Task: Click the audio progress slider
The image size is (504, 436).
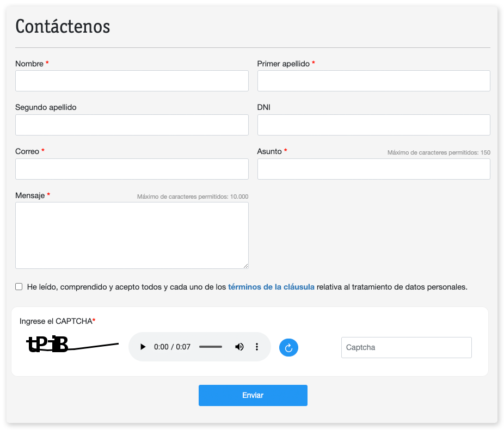Action: click(211, 347)
